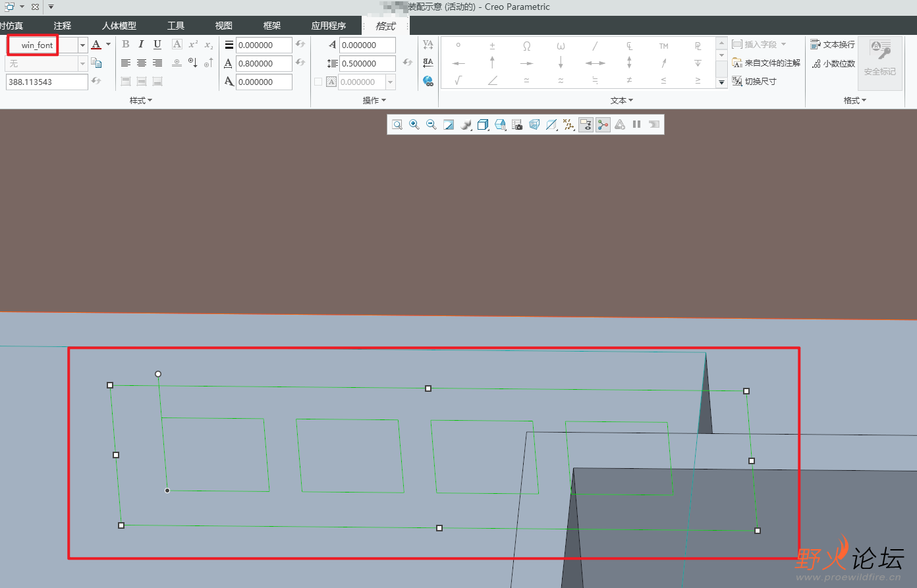Expand the 操作 group dropdown

374,100
